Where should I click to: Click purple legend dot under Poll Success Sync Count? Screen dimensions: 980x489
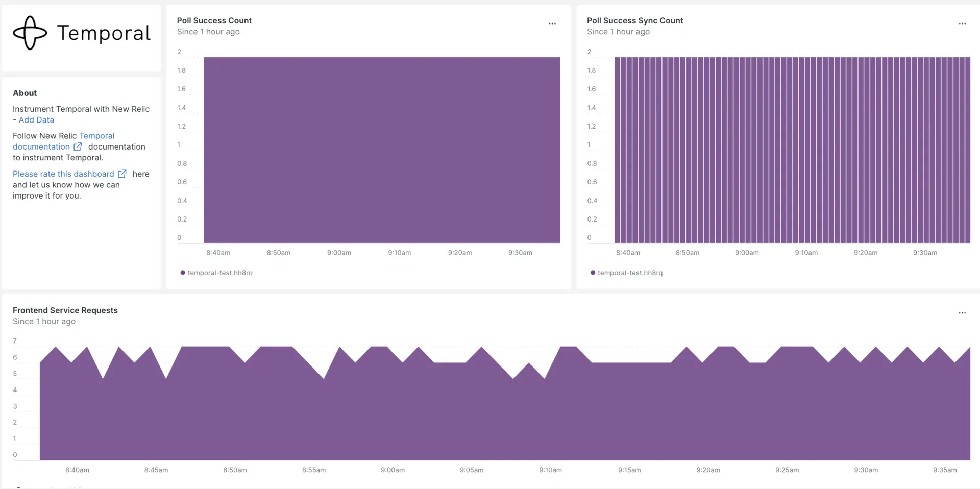593,273
